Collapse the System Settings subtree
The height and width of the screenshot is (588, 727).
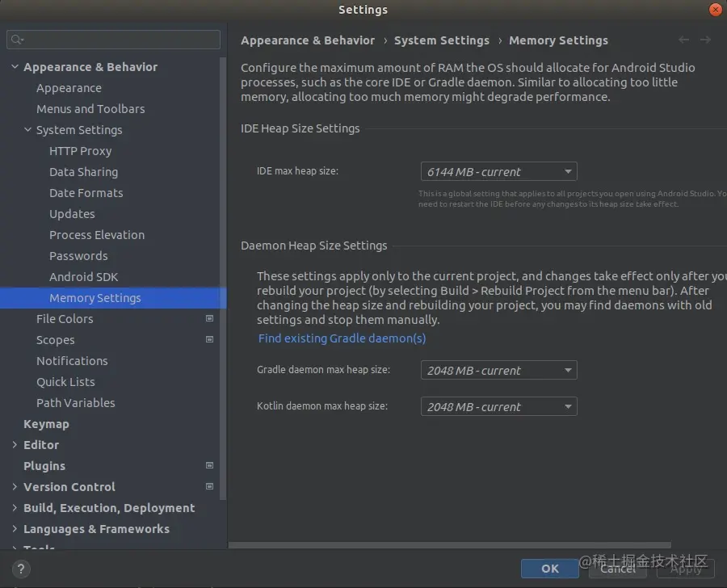[x=27, y=130]
